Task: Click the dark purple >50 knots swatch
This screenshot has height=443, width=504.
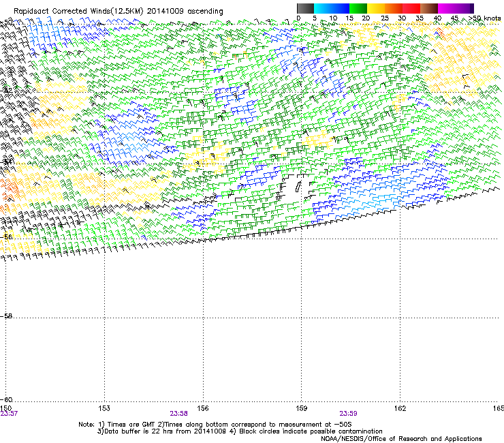Action: (x=472, y=8)
